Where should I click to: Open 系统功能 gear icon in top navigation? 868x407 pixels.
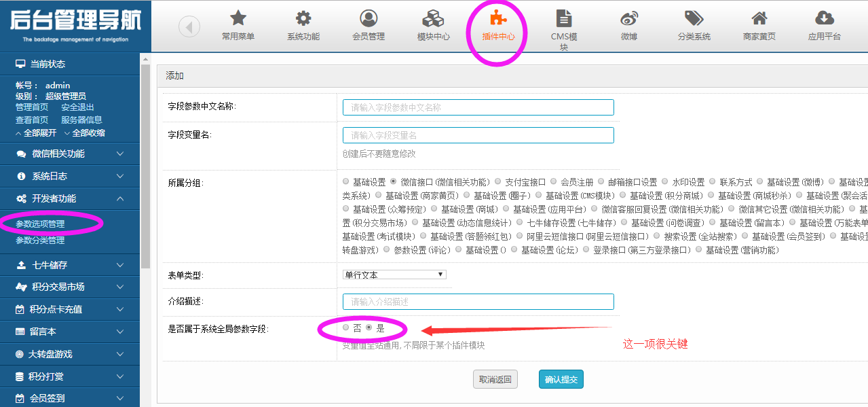pos(303,18)
